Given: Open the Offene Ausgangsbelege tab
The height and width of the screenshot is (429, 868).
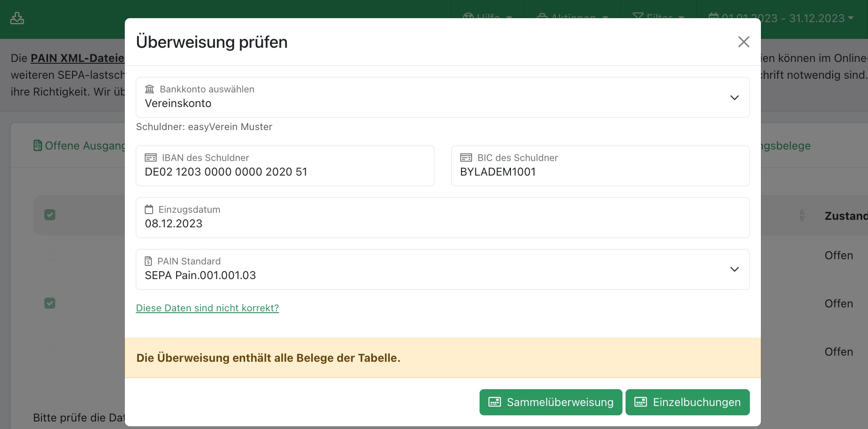Looking at the screenshot, I should click(x=84, y=146).
